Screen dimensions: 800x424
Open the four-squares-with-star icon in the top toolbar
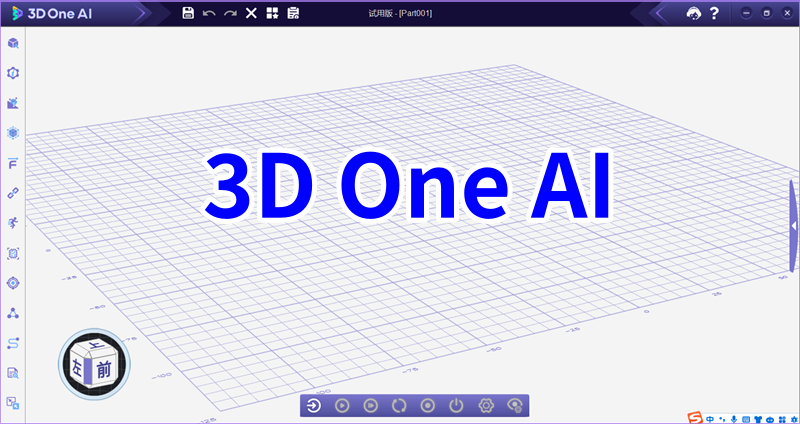tap(272, 13)
